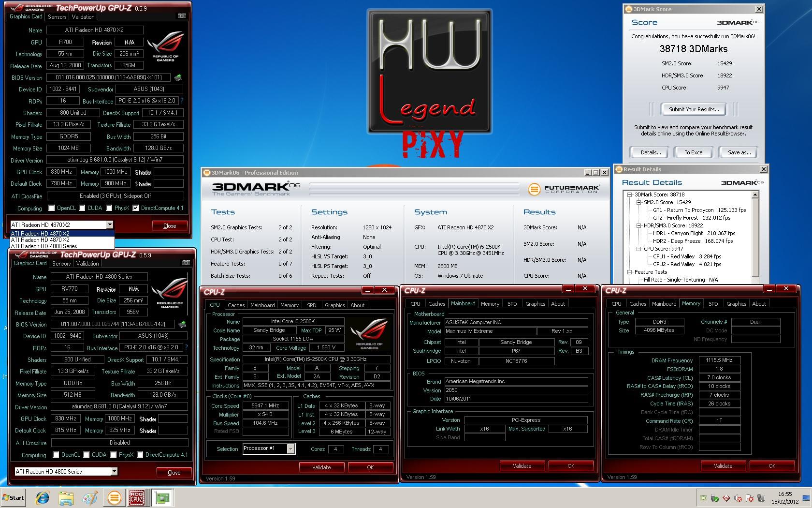
Task: Open Windows Explorer folder icon on the taskbar
Action: click(x=66, y=497)
